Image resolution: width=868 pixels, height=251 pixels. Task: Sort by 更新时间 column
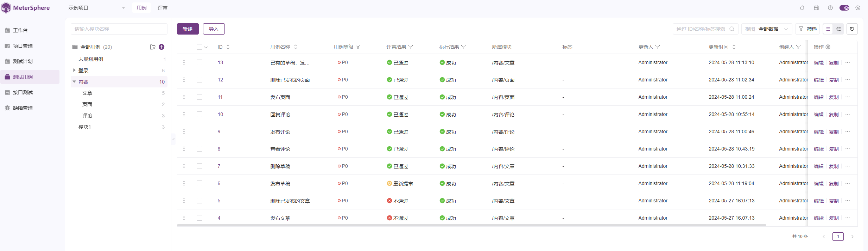click(734, 47)
